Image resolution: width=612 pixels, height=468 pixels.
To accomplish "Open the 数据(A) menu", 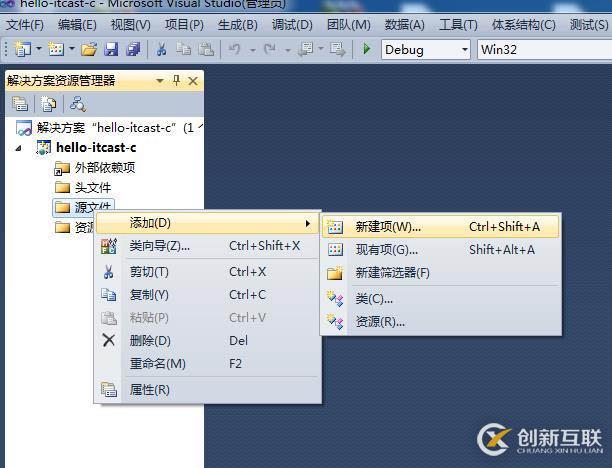I will pyautogui.click(x=404, y=25).
